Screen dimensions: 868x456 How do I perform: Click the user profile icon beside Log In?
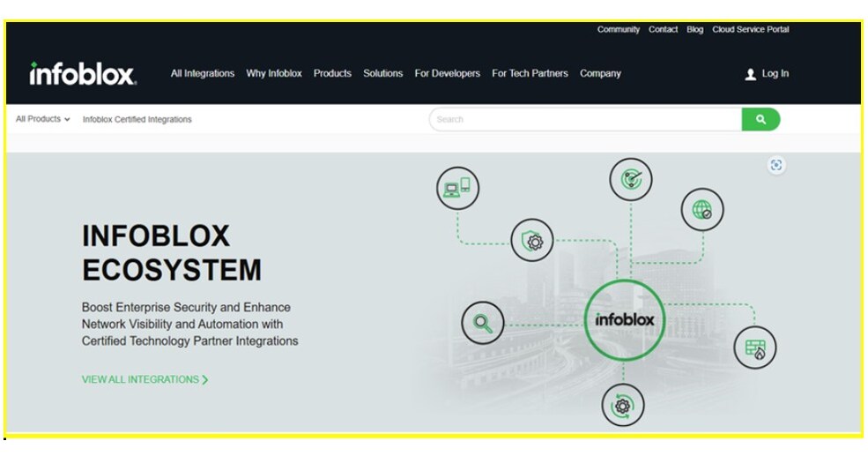click(750, 74)
